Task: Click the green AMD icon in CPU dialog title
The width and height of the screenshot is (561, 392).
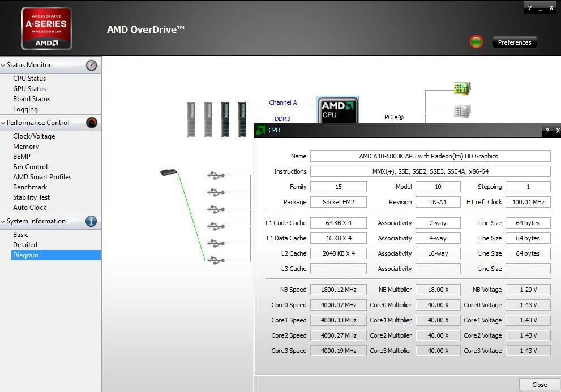Action: click(x=261, y=130)
